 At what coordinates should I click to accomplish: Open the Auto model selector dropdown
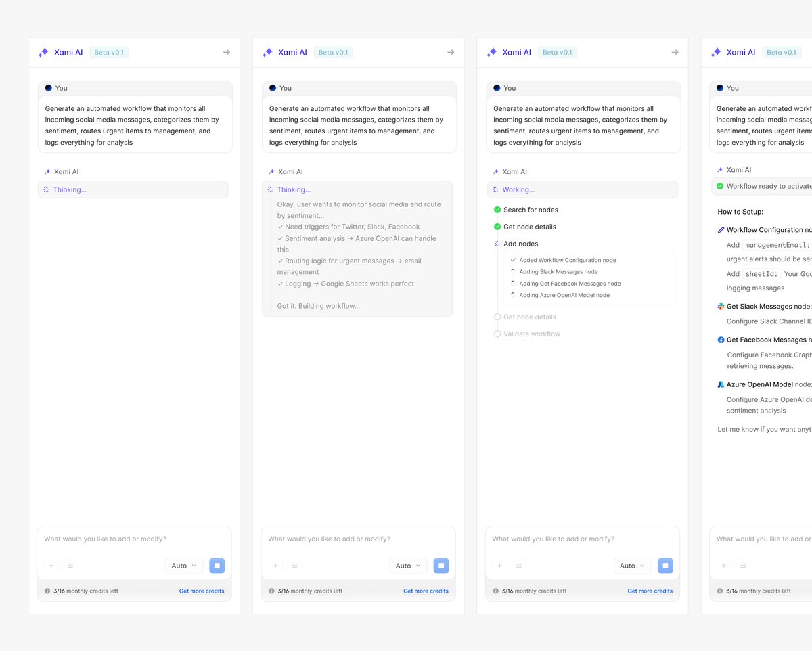tap(184, 565)
